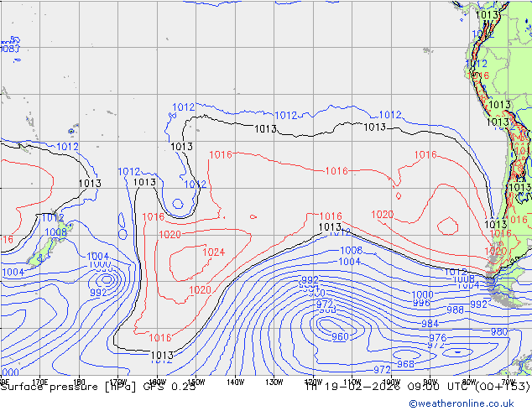The width and height of the screenshot is (532, 411).
Task: Click the 130W longitude axis label
Action: coord(274,382)
